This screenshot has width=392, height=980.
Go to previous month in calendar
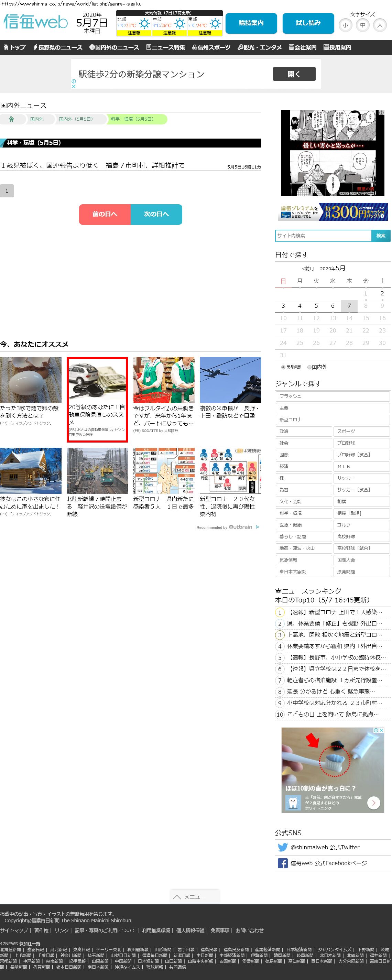click(307, 269)
